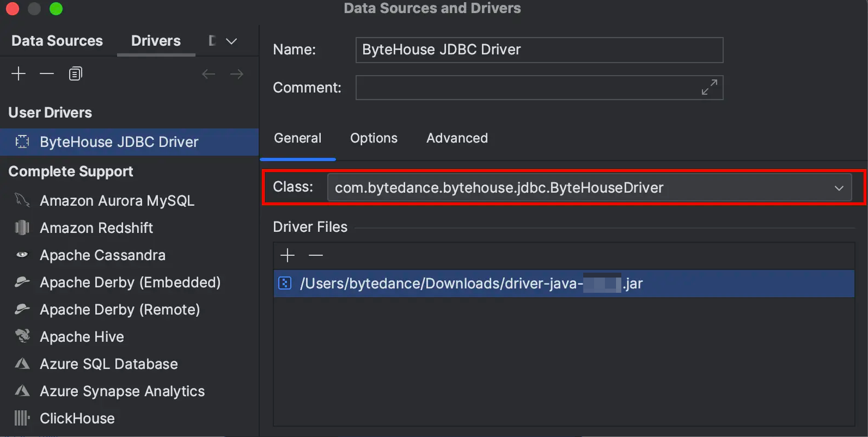Close the window with red button

(x=12, y=9)
